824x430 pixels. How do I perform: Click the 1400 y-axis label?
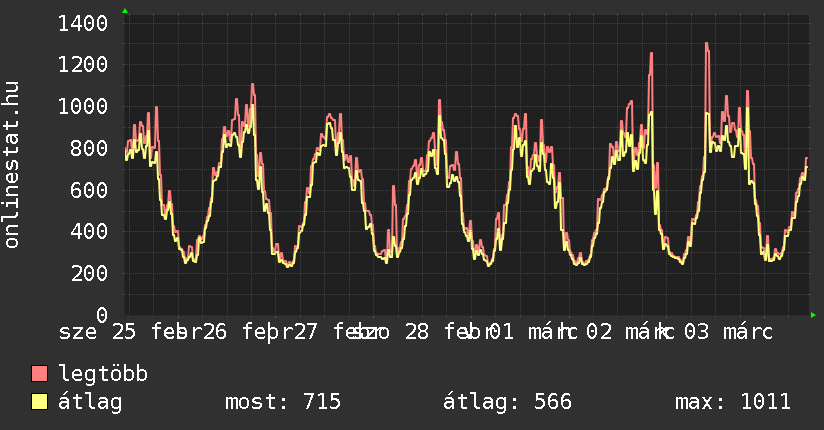84,23
